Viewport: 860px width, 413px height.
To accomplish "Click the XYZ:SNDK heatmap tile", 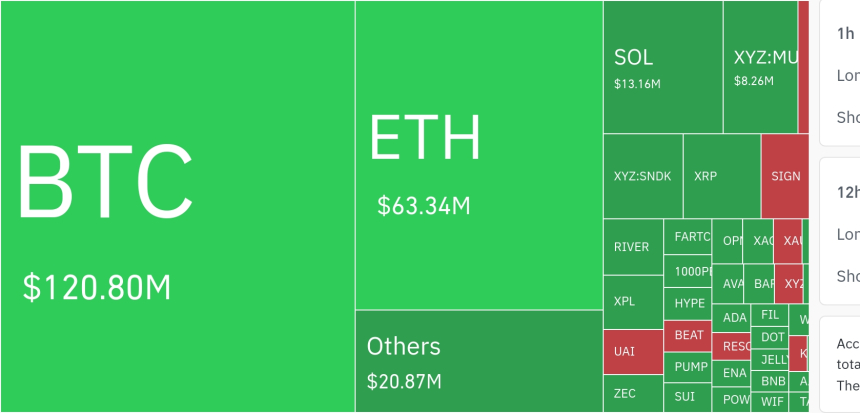I will tap(642, 176).
